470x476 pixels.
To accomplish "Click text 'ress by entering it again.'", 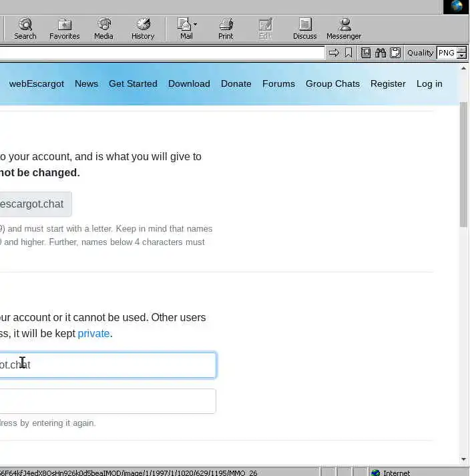I will pos(48,423).
